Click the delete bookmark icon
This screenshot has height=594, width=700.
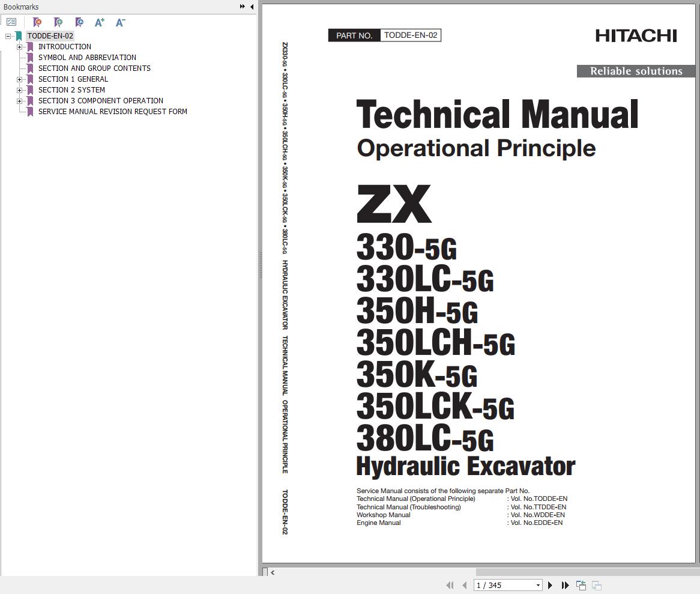coord(37,22)
